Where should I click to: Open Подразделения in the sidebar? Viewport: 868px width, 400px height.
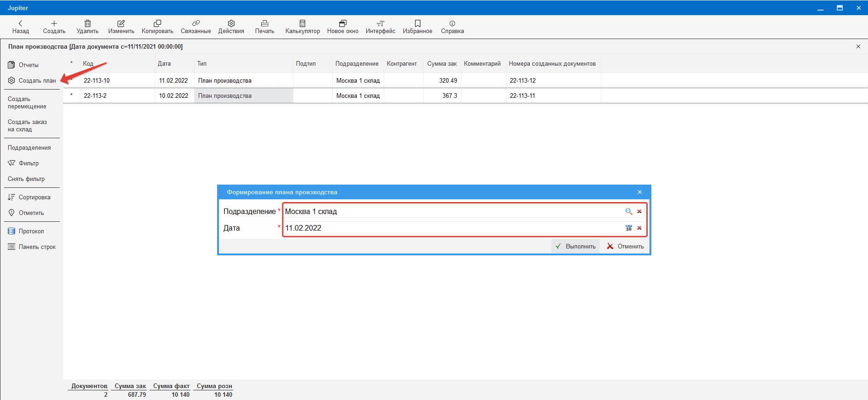[x=29, y=147]
